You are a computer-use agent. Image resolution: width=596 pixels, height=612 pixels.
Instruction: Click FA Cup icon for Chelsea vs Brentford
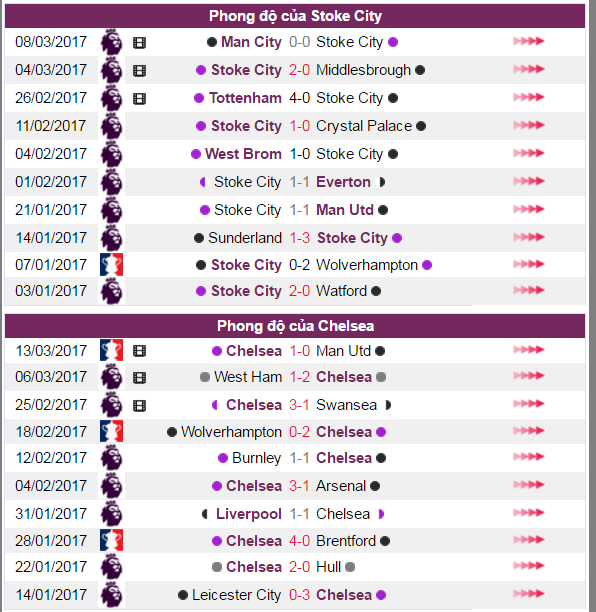[111, 540]
